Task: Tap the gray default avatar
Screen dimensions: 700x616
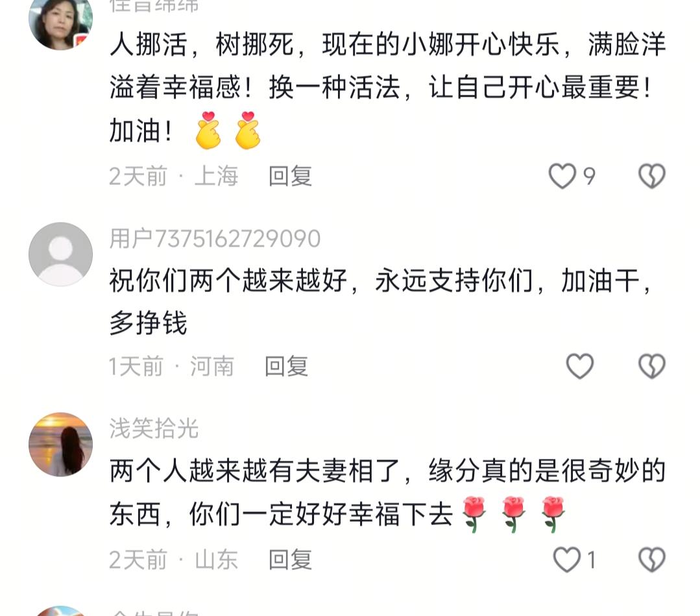Action: pyautogui.click(x=61, y=254)
